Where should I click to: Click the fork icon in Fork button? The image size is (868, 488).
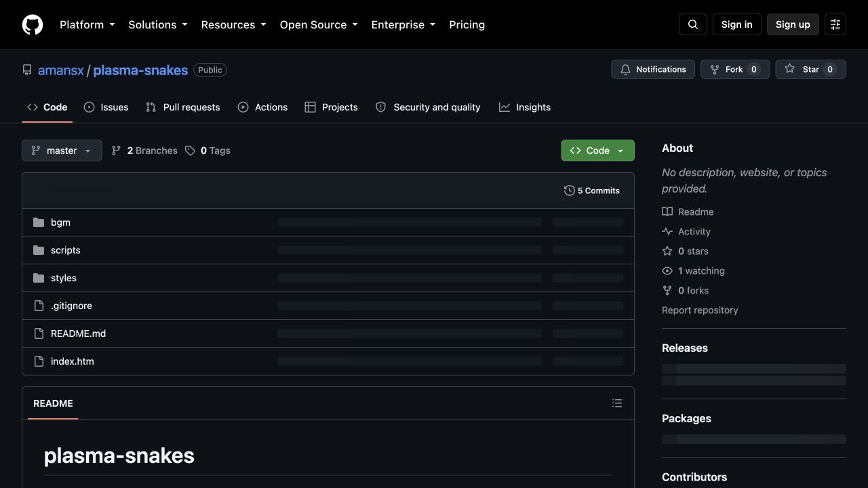(715, 69)
